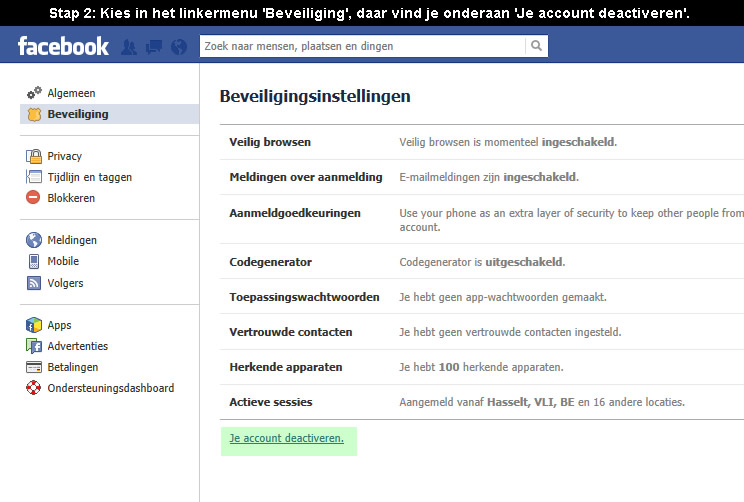Click 'Veilig browsen is momenteel ingeschakeld' text
The height and width of the screenshot is (502, 744).
[508, 142]
